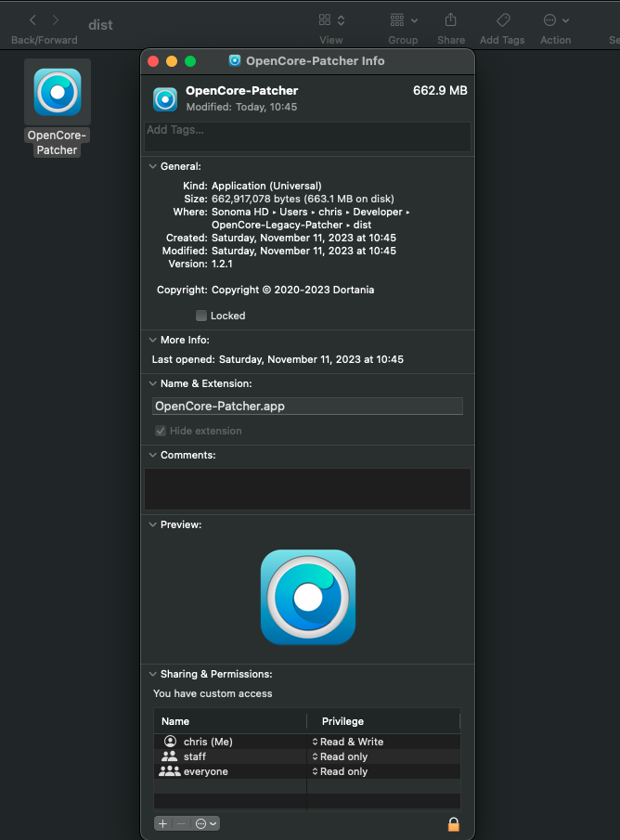Collapse the More Info section
The width and height of the screenshot is (620, 840).
[x=153, y=341]
